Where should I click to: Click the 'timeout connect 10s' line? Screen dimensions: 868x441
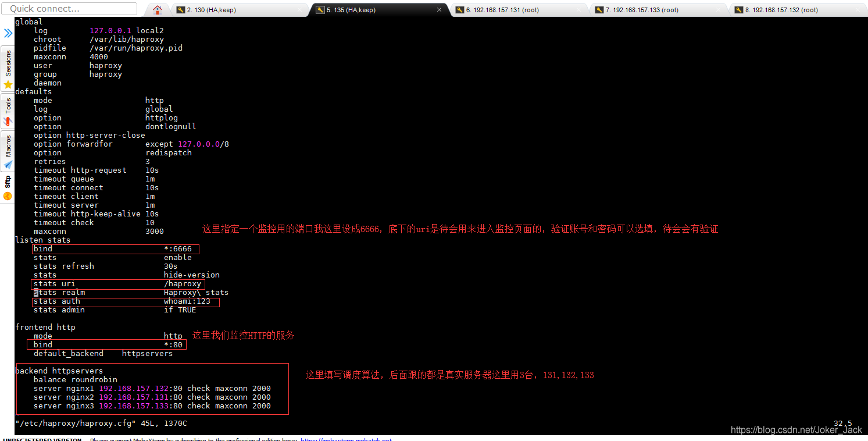click(x=97, y=187)
